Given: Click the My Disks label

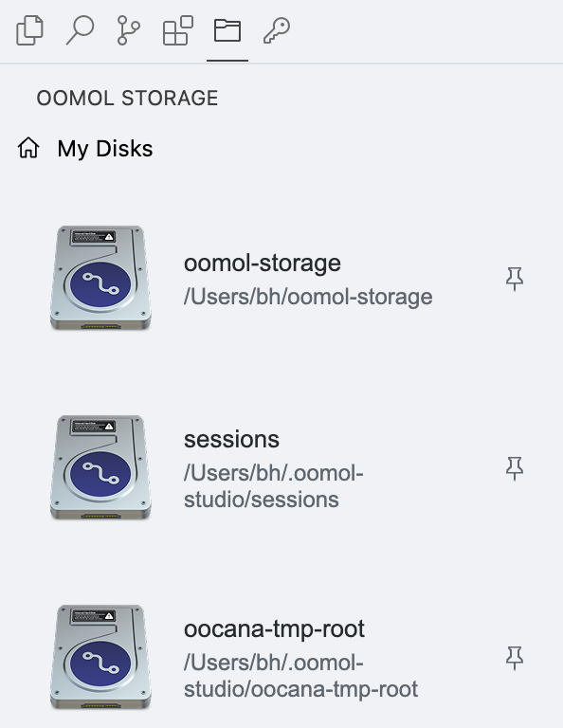Looking at the screenshot, I should [105, 149].
